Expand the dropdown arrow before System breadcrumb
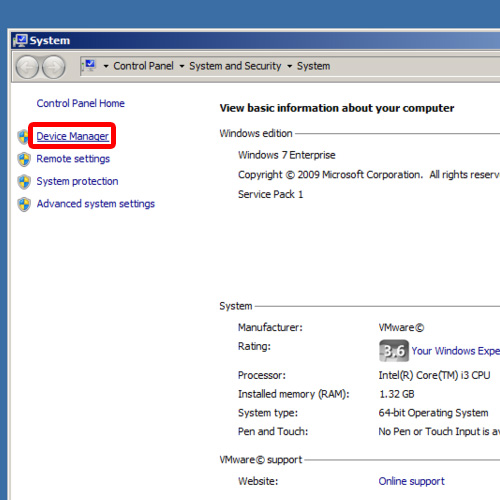Image resolution: width=500 pixels, height=500 pixels. 290,66
